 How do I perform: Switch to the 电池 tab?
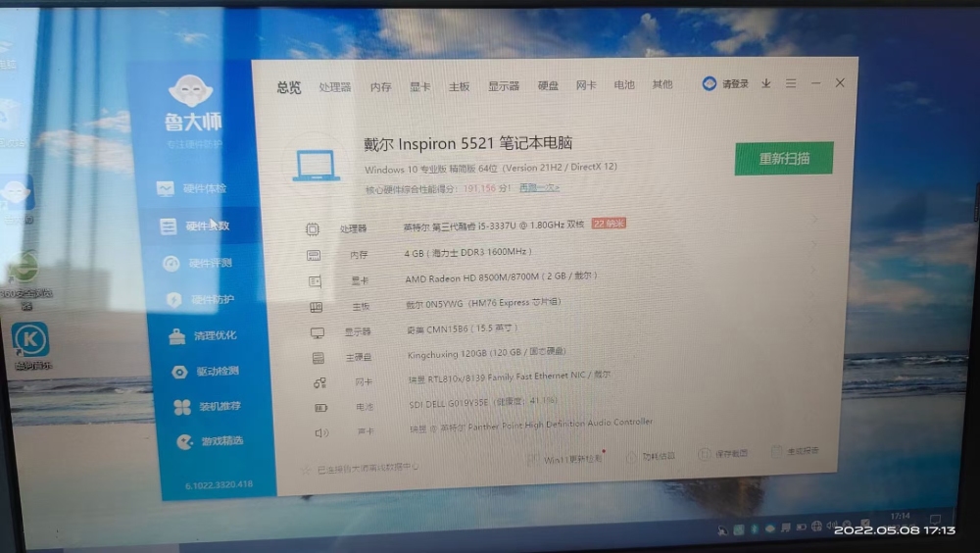624,84
